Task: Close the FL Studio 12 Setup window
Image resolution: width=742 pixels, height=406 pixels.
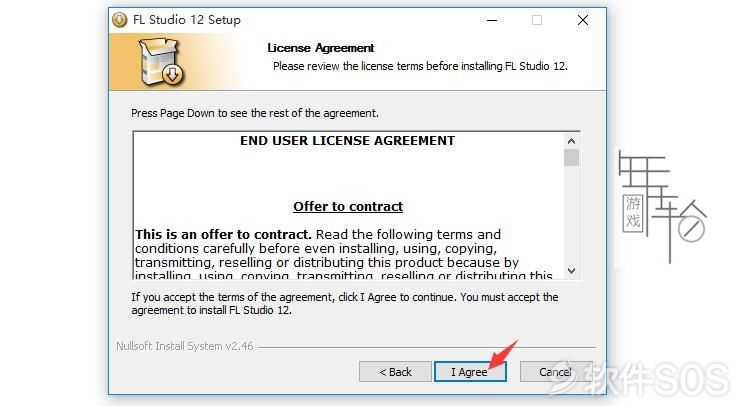Action: click(x=583, y=20)
